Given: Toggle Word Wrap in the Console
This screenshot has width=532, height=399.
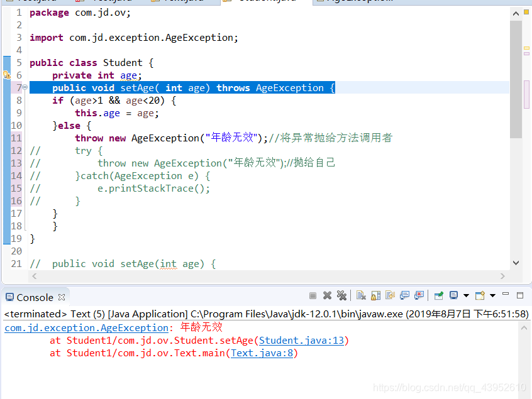Looking at the screenshot, I should 390,296.
